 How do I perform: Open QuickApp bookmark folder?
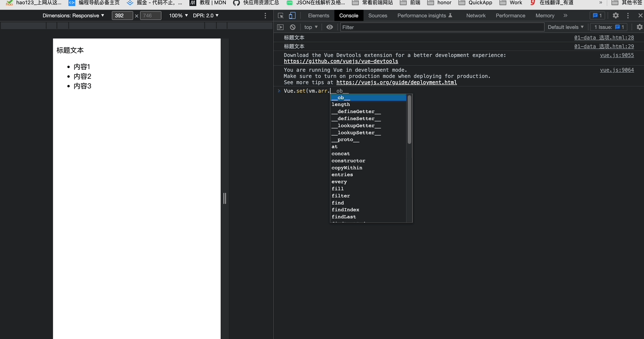[475, 3]
